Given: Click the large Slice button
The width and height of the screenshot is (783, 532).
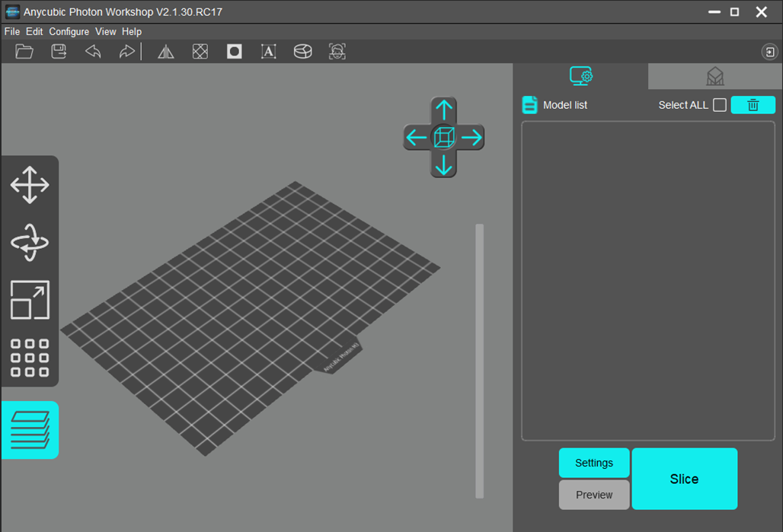Looking at the screenshot, I should [685, 479].
